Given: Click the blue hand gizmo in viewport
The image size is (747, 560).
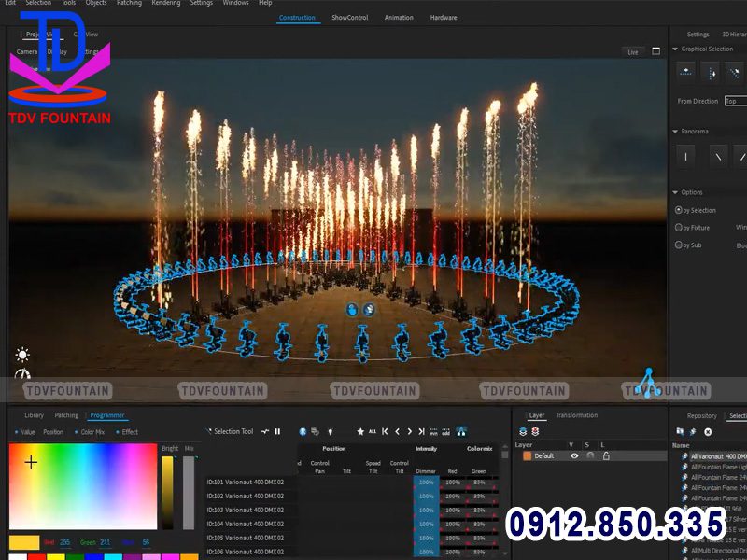Looking at the screenshot, I should [352, 310].
